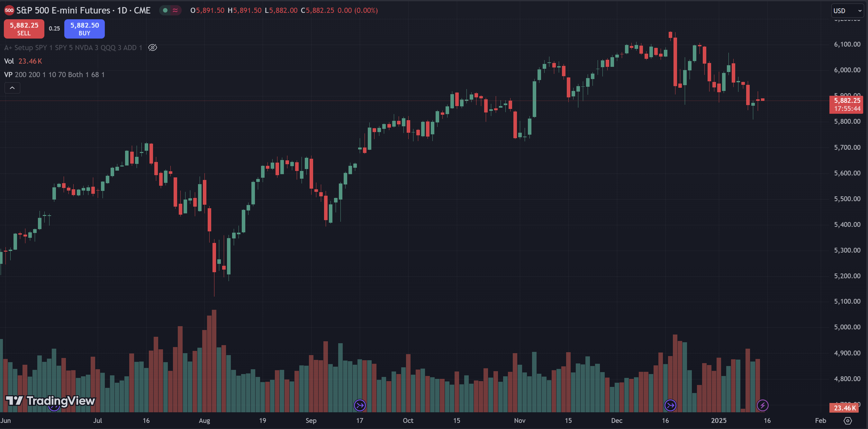Screen dimensions: 868x429
Task: Open the contract switch marker near Dec 16
Action: point(670,405)
